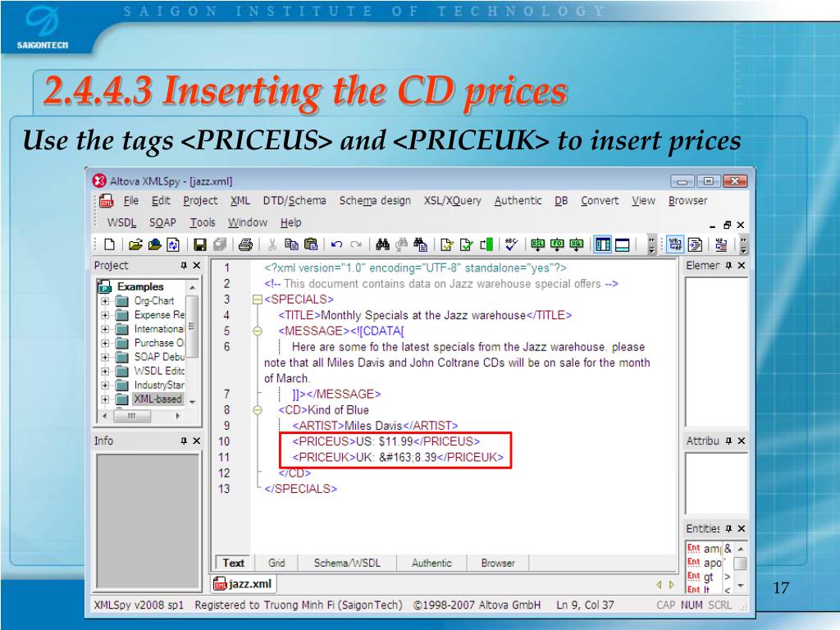Toggle the Word wrap icon
The image size is (840, 630).
coord(676,244)
